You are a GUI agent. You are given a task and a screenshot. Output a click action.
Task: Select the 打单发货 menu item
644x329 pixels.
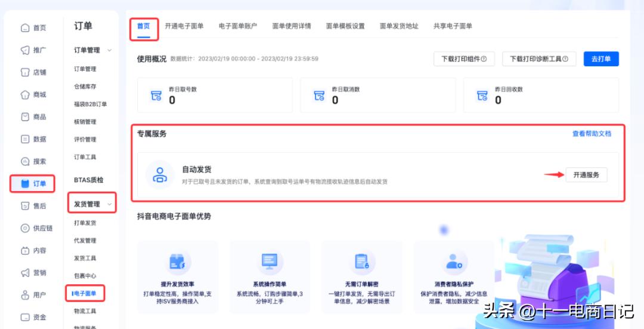pyautogui.click(x=85, y=223)
